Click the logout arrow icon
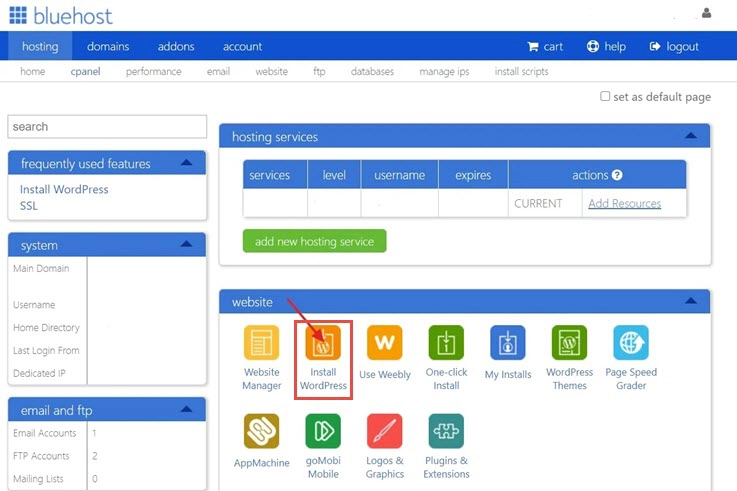This screenshot has width=737, height=491. (x=655, y=46)
